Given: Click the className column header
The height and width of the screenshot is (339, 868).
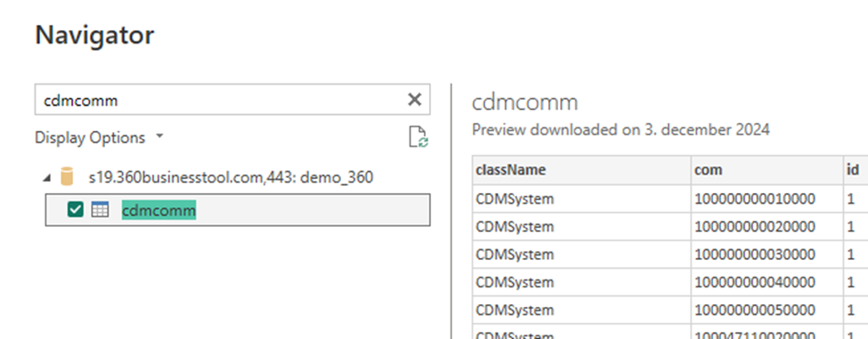Looking at the screenshot, I should tap(581, 170).
